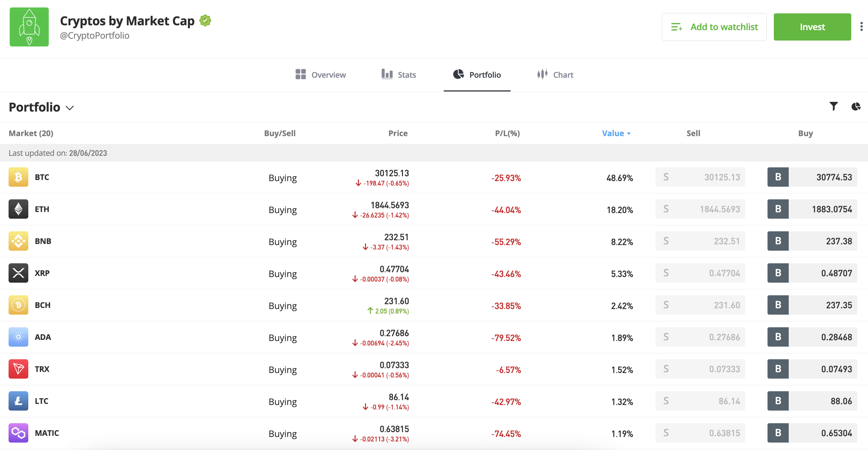This screenshot has height=450, width=868.
Task: Buy ETH at 1883.0754
Action: coord(812,209)
